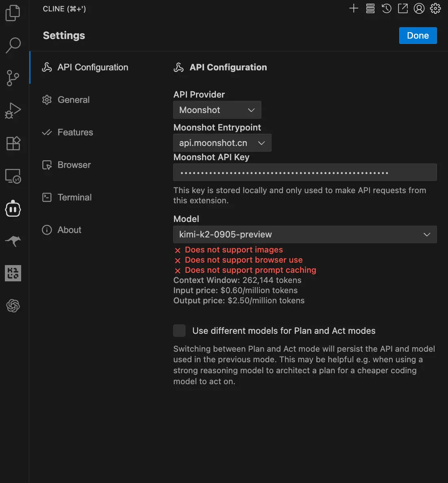
Task: Open the account profile icon
Action: point(419,8)
